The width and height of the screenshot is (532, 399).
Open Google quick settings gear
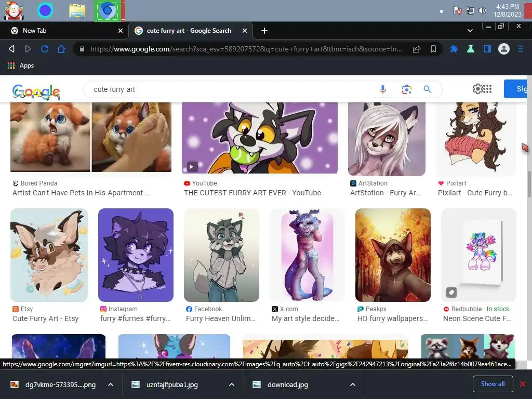point(477,89)
